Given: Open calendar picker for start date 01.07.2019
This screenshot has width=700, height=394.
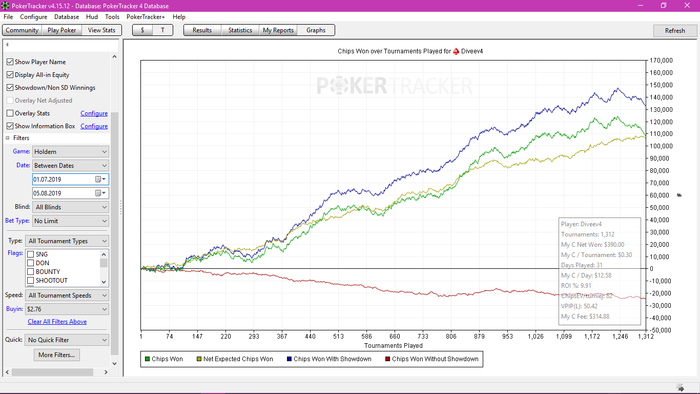Looking at the screenshot, I should [x=100, y=179].
